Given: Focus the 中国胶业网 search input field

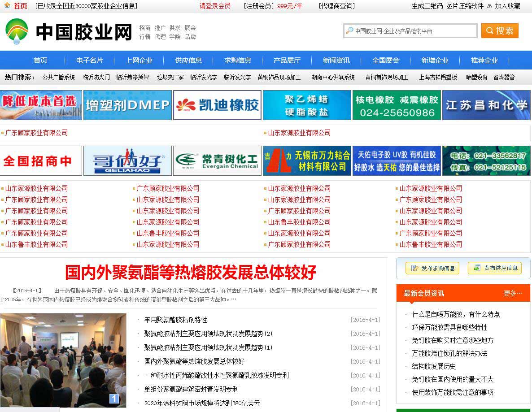Looking at the screenshot, I should pyautogui.click(x=410, y=31).
